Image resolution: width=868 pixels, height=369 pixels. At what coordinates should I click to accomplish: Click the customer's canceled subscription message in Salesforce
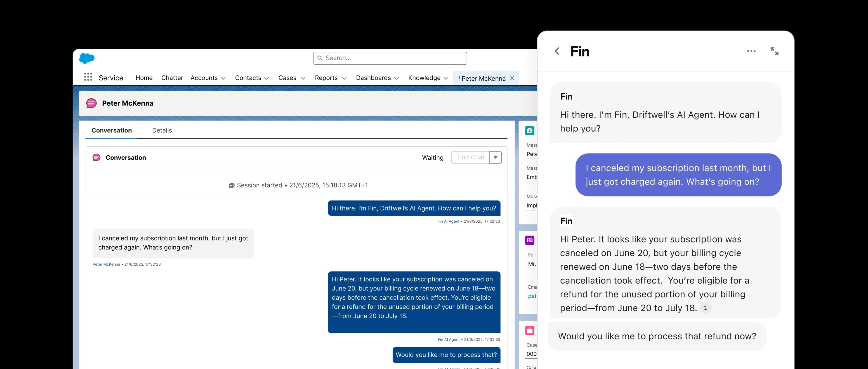pos(173,243)
